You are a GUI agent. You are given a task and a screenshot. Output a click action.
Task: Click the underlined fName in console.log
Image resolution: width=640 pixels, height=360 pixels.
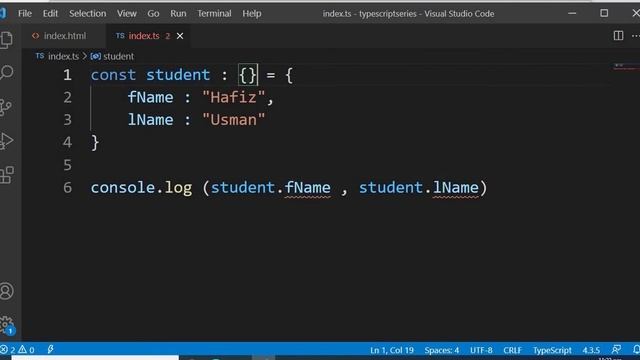307,188
